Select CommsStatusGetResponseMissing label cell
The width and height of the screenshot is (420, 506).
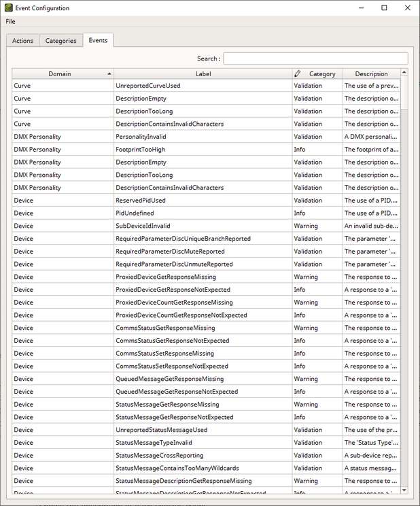coord(203,328)
